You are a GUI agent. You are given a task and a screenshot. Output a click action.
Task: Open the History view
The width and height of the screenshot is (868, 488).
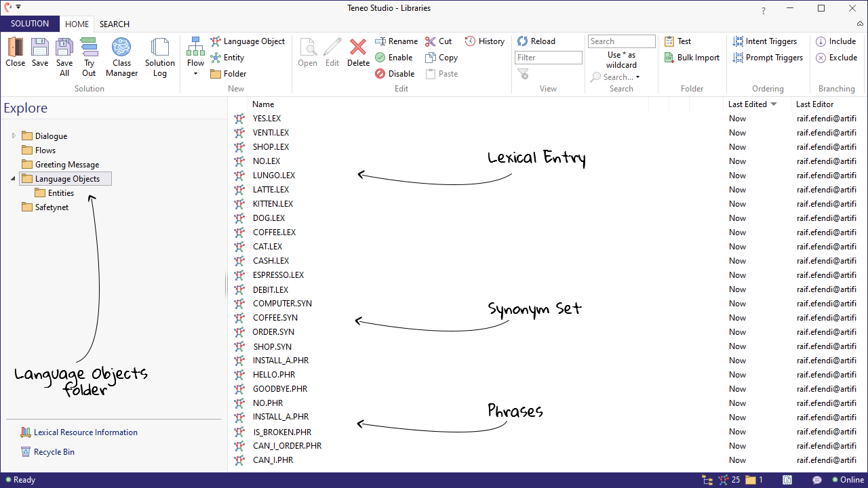point(484,41)
